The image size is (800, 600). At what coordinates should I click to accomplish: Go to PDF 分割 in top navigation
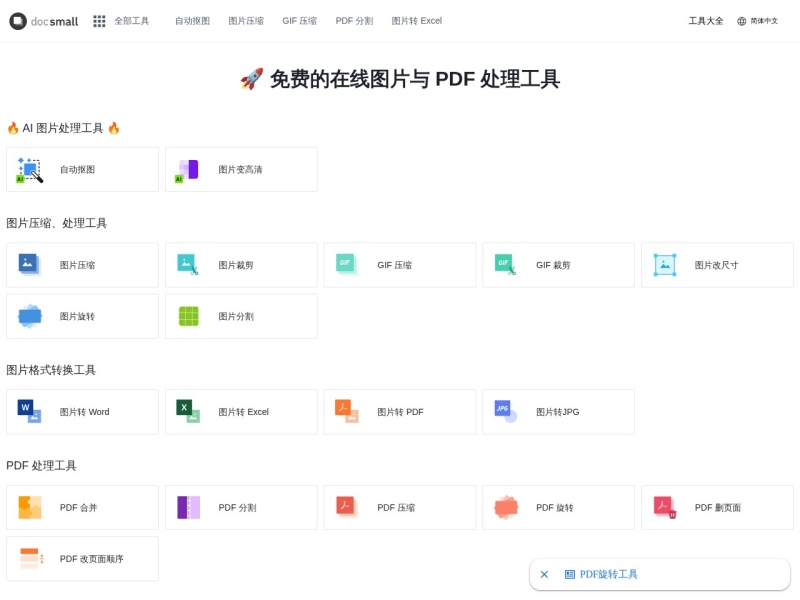[x=354, y=21]
